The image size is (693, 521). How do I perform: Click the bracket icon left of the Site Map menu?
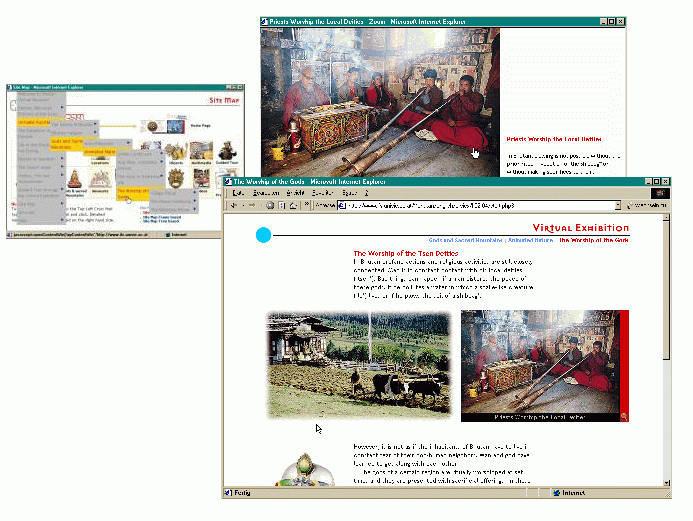click(13, 105)
